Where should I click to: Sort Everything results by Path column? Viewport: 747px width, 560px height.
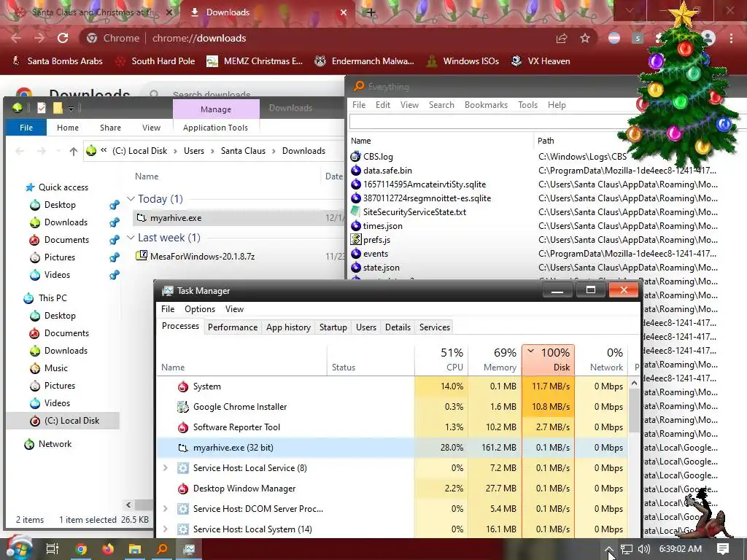[x=546, y=141]
